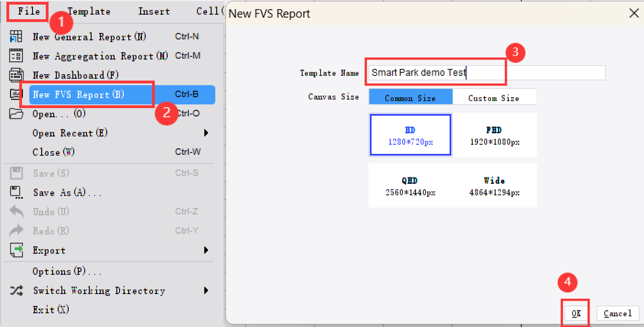The height and width of the screenshot is (327, 644).
Task: Expand the Switch Working Directory submenu
Action: pos(206,290)
